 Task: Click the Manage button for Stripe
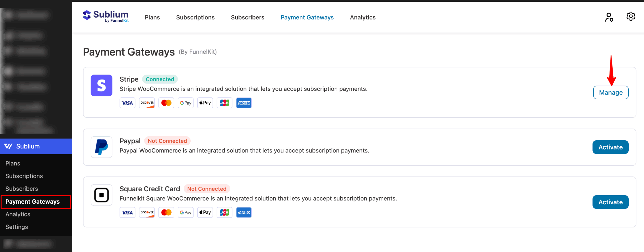(x=611, y=92)
